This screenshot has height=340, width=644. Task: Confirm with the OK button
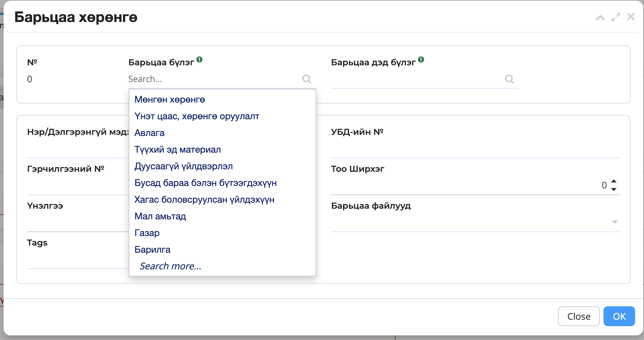[x=619, y=316]
